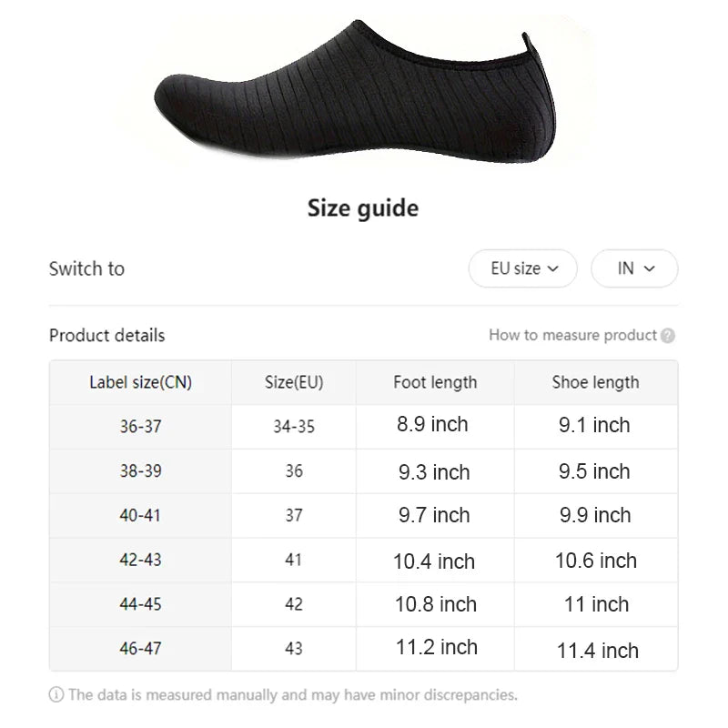Click the 8.9 inch foot length cell
Viewport: 728px width, 728px height.
coord(432,425)
